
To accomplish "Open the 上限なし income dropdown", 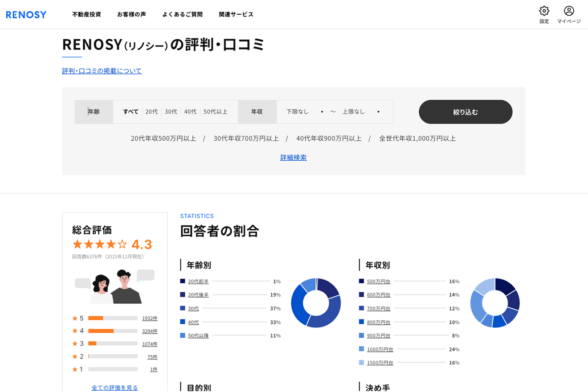I will pyautogui.click(x=361, y=111).
